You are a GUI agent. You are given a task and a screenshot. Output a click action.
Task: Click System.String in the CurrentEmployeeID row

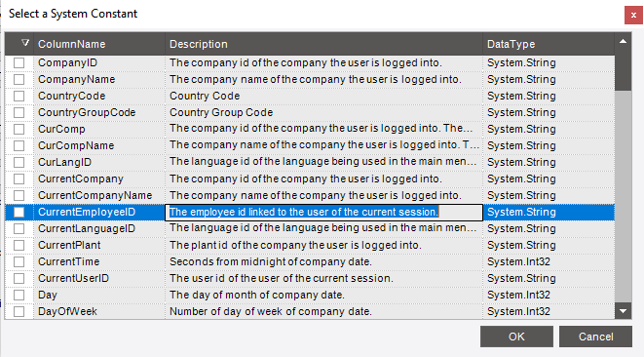tap(549, 212)
